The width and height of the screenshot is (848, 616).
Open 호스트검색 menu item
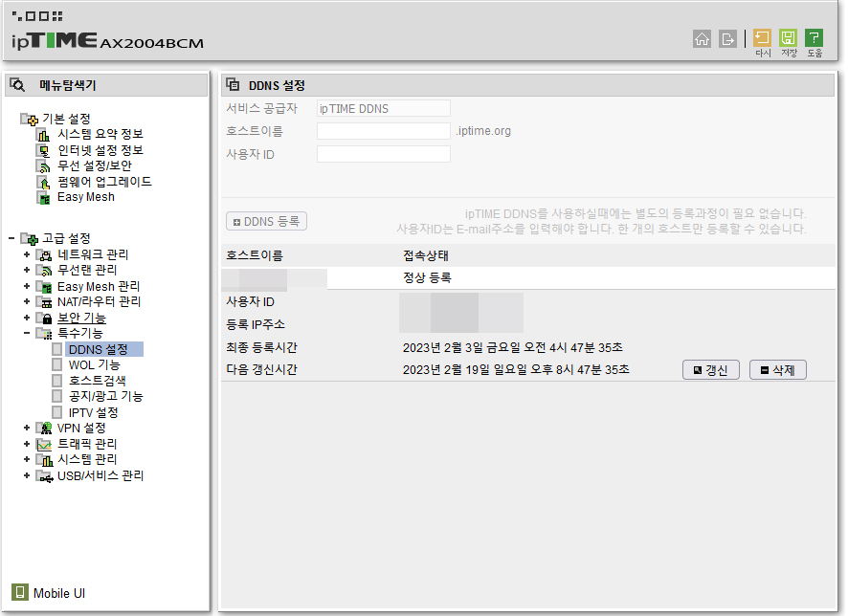97,381
